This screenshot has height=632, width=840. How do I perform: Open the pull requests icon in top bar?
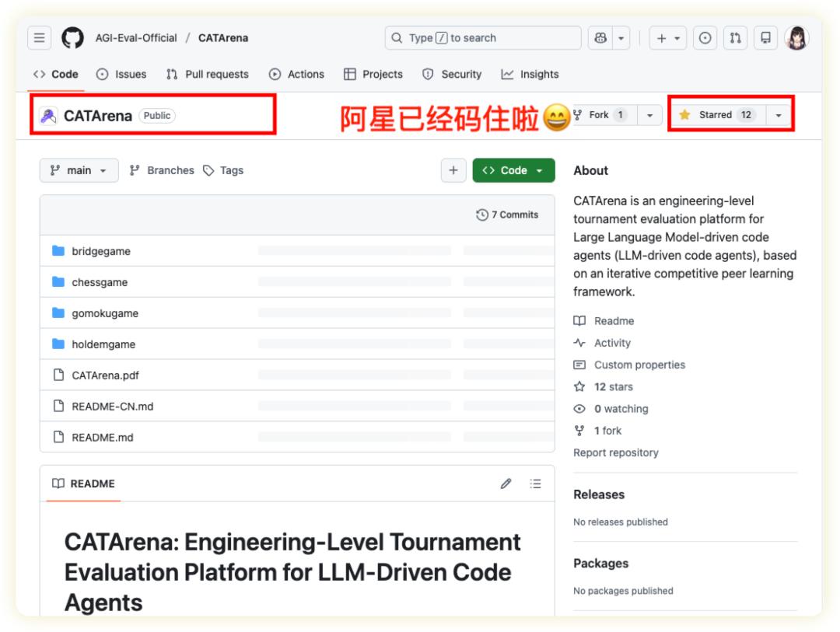(736, 38)
